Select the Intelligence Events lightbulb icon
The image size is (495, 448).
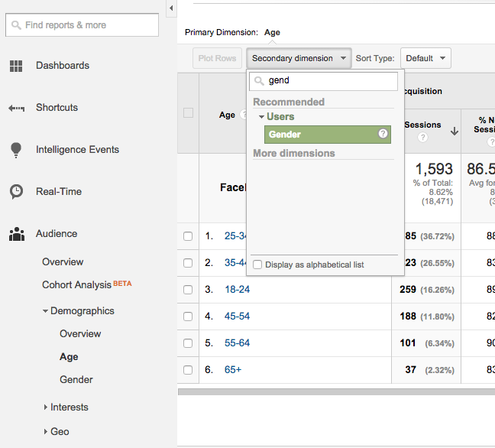point(16,150)
